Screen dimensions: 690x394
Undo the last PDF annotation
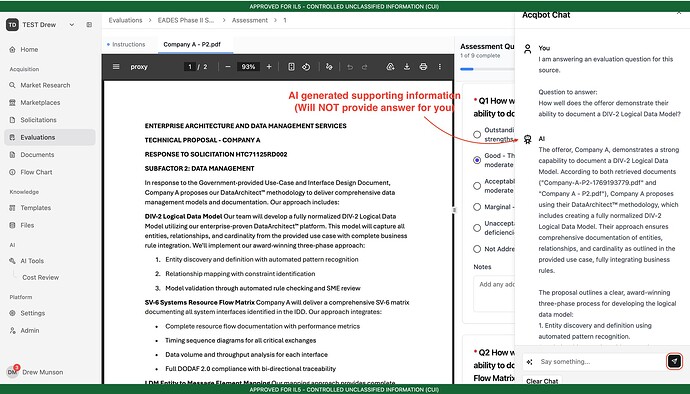pyautogui.click(x=350, y=67)
